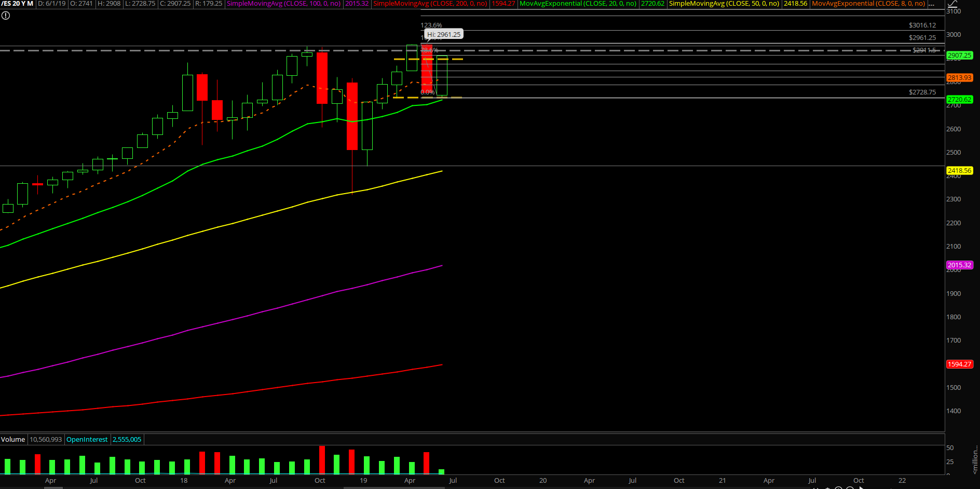Click the magenta 2015.32 header value
The height and width of the screenshot is (489, 980).
click(x=357, y=4)
